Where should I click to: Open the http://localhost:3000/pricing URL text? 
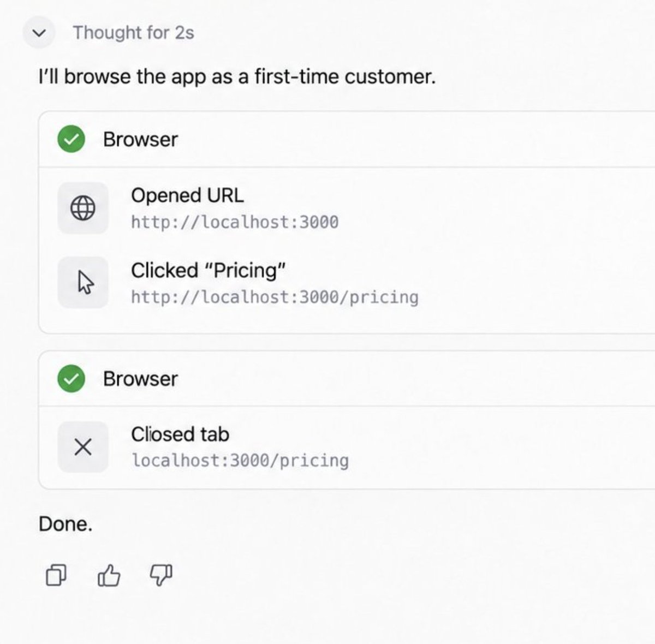275,297
